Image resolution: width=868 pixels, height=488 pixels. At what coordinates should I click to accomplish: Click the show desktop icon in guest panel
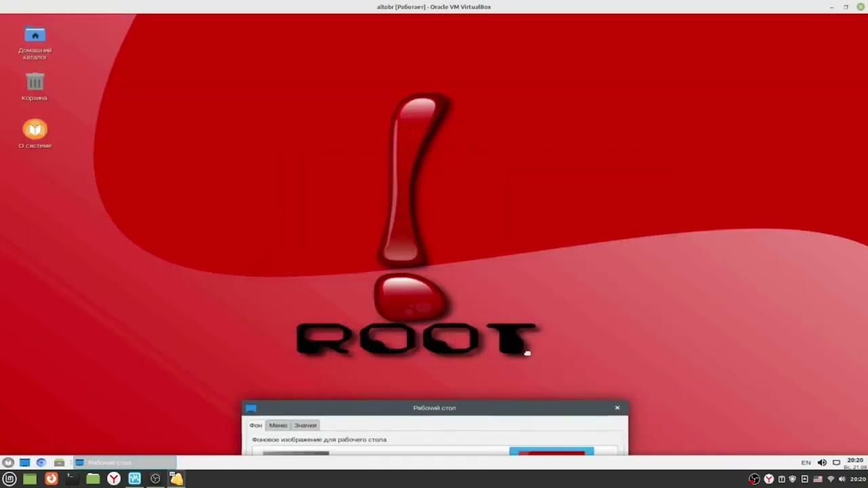(24, 463)
